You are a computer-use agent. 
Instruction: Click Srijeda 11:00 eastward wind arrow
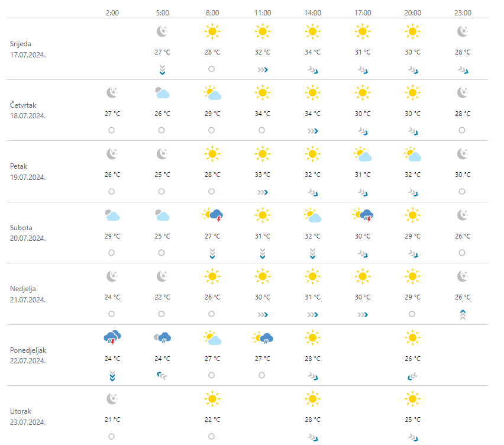(263, 70)
